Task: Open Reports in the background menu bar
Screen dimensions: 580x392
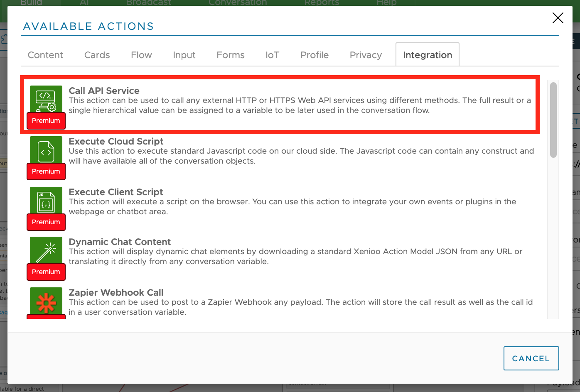Action: [x=322, y=3]
